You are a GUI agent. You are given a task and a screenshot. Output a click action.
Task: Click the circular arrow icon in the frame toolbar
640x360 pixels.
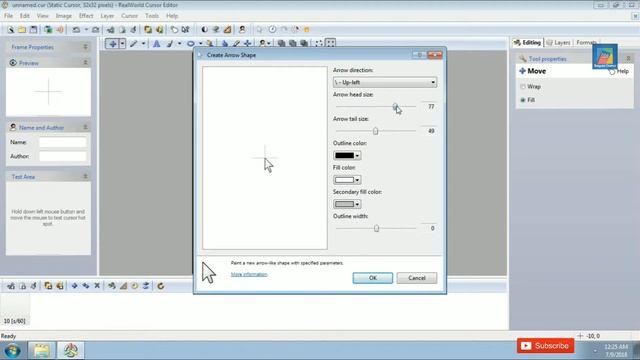coord(161,286)
